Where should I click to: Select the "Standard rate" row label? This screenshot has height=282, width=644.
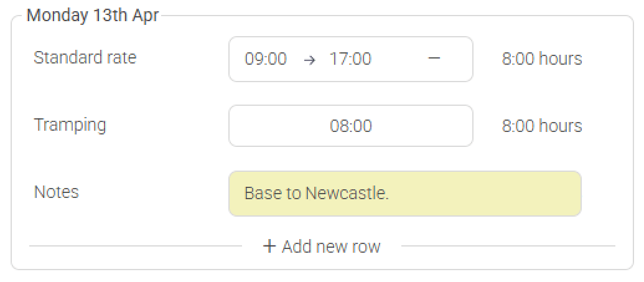(85, 58)
